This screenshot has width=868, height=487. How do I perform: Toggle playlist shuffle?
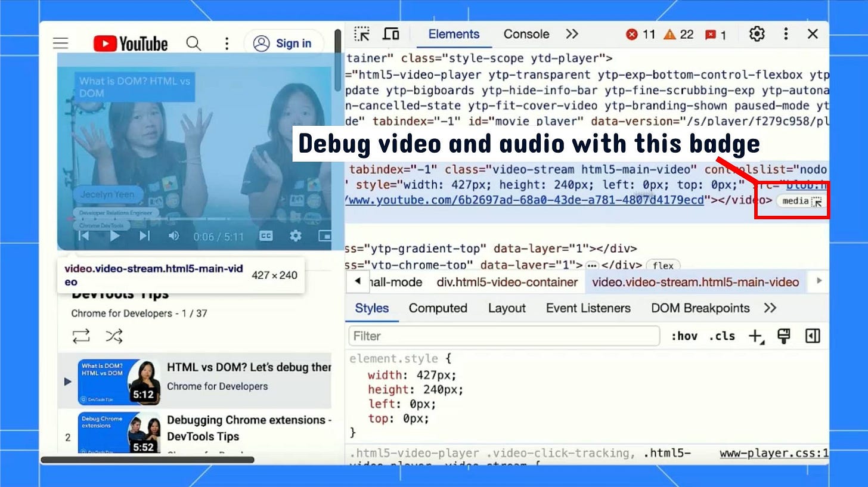click(x=114, y=336)
